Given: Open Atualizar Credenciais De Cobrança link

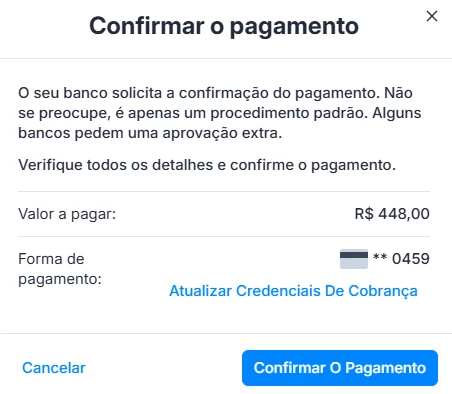Looking at the screenshot, I should point(293,291).
